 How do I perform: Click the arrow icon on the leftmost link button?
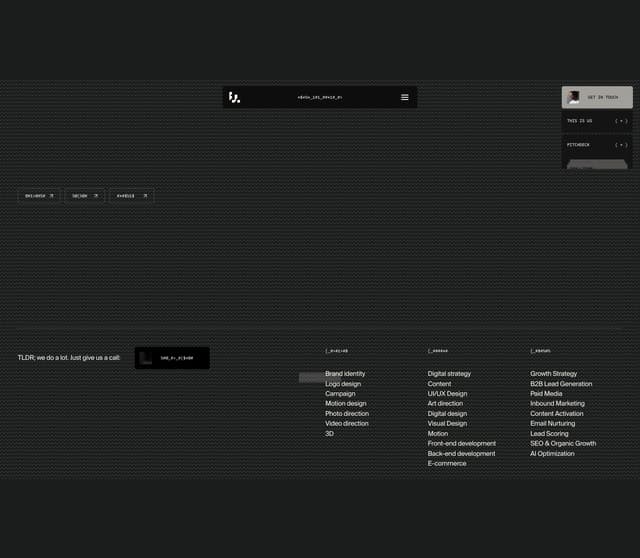tap(51, 196)
